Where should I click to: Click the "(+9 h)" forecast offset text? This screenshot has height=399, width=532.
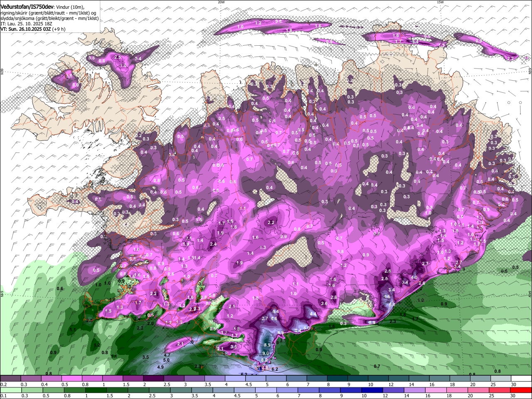(x=59, y=29)
